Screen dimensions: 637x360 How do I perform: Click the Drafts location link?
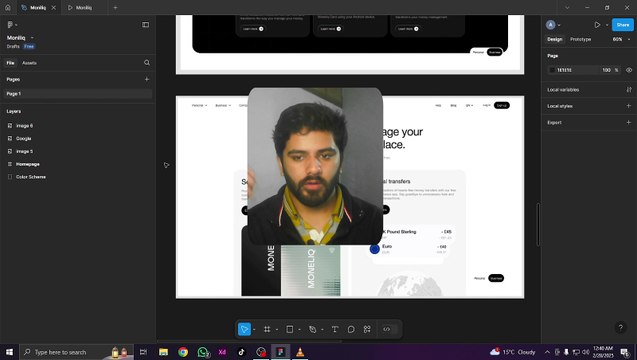[x=13, y=46]
